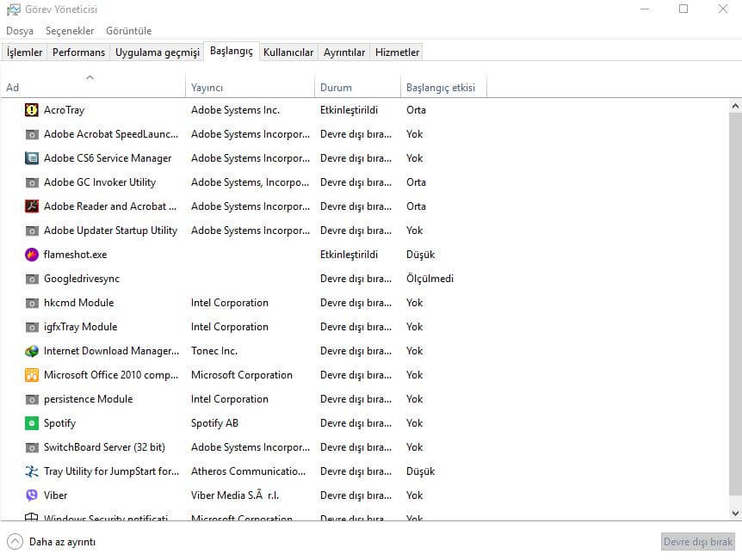Click the Internet Download Manager globe icon
Screen dimensions: 742x560
(31, 352)
